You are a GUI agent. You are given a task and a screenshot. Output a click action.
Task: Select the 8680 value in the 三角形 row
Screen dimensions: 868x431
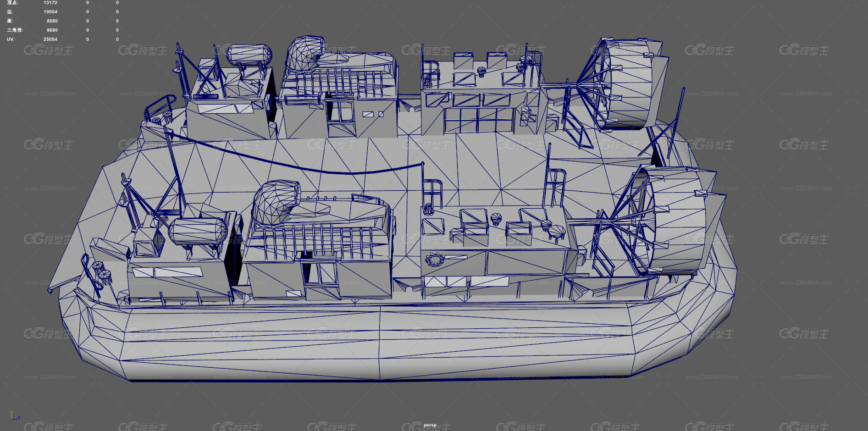52,30
